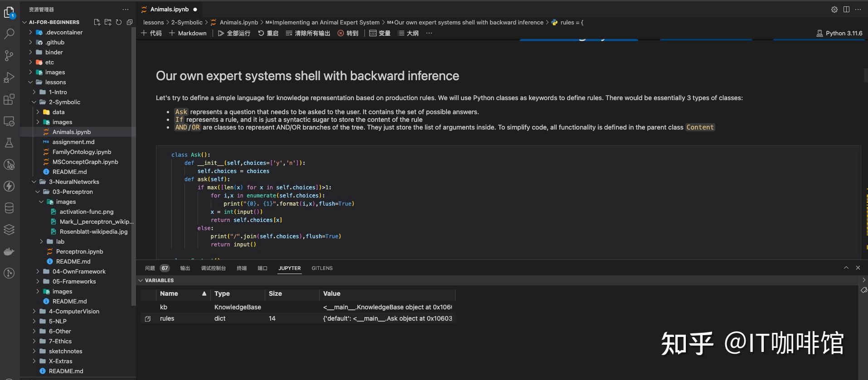Image resolution: width=868 pixels, height=380 pixels.
Task: Open the Extensions view
Action: tap(9, 99)
